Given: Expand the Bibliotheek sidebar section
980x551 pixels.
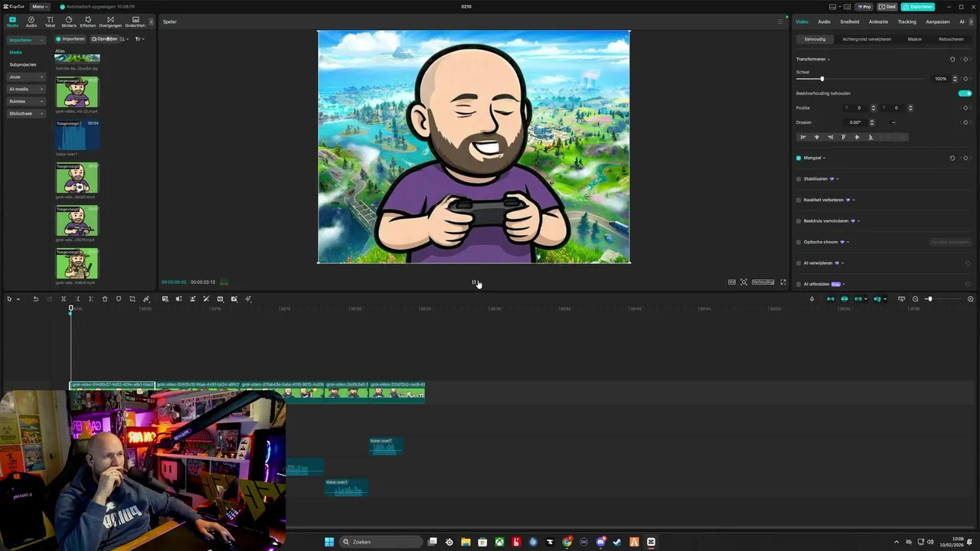Looking at the screenshot, I should 41,113.
